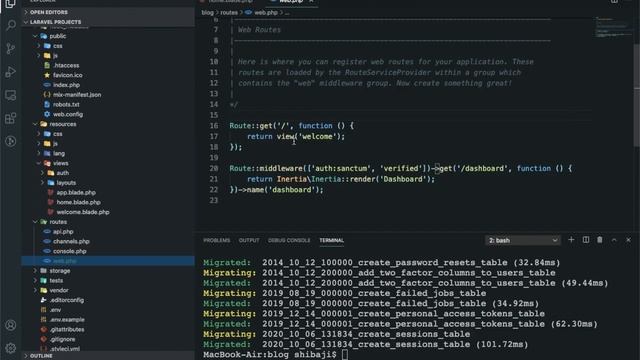
Task: Open the Remote Explorer view
Action: click(x=11, y=95)
